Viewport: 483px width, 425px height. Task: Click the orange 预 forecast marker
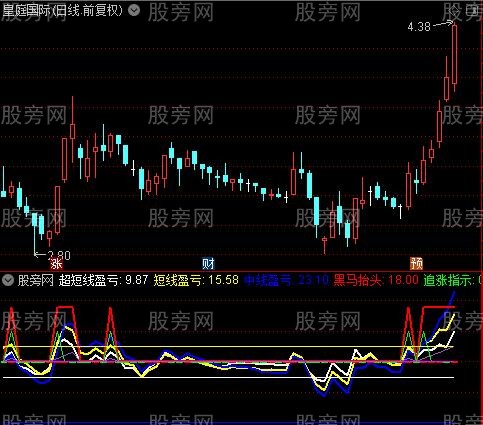point(416,264)
